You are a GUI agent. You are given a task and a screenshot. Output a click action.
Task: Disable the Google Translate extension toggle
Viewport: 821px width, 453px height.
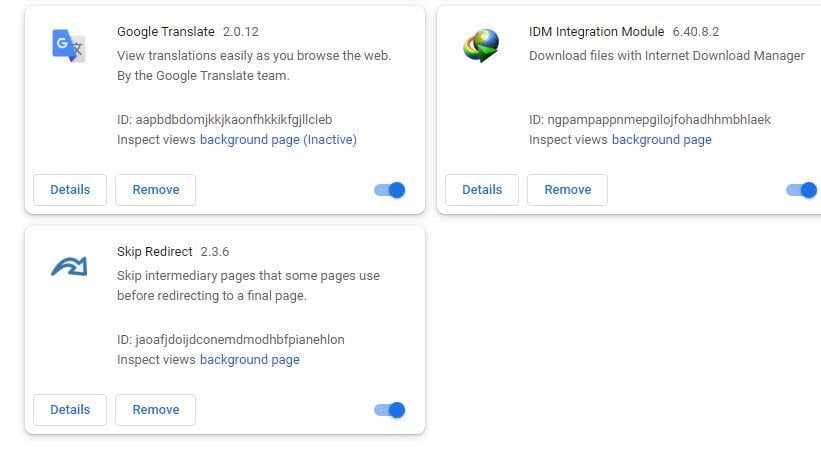[390, 190]
